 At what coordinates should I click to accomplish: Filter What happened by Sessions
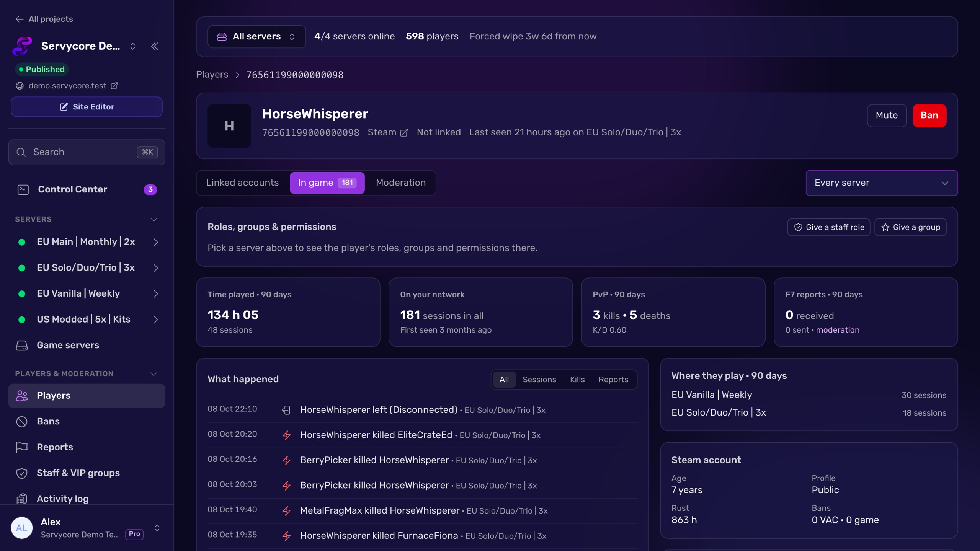pyautogui.click(x=539, y=380)
